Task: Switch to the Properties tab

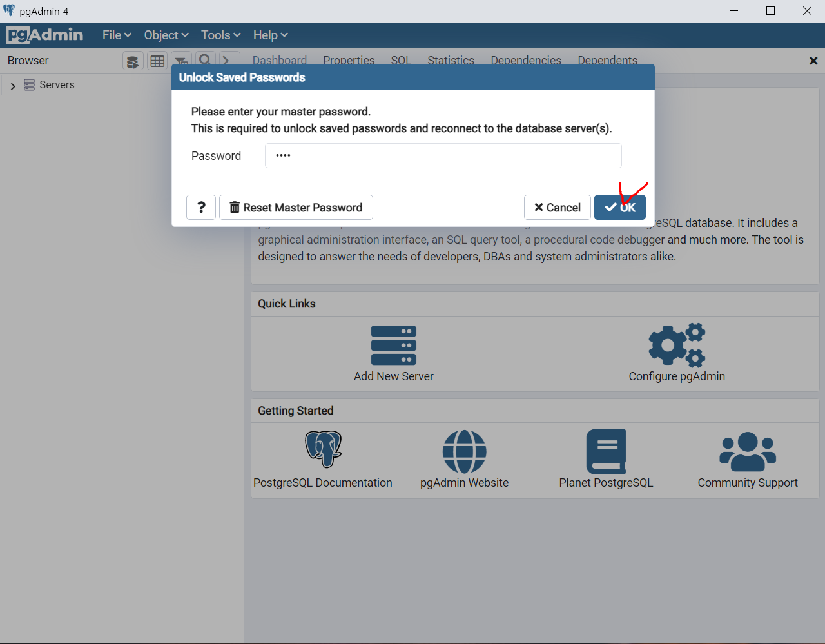Action: tap(349, 61)
